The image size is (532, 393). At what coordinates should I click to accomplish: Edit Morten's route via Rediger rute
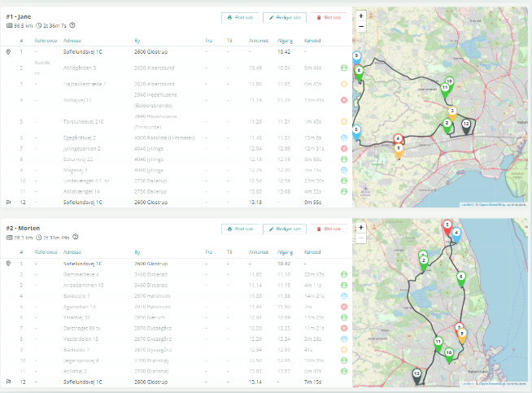284,229
